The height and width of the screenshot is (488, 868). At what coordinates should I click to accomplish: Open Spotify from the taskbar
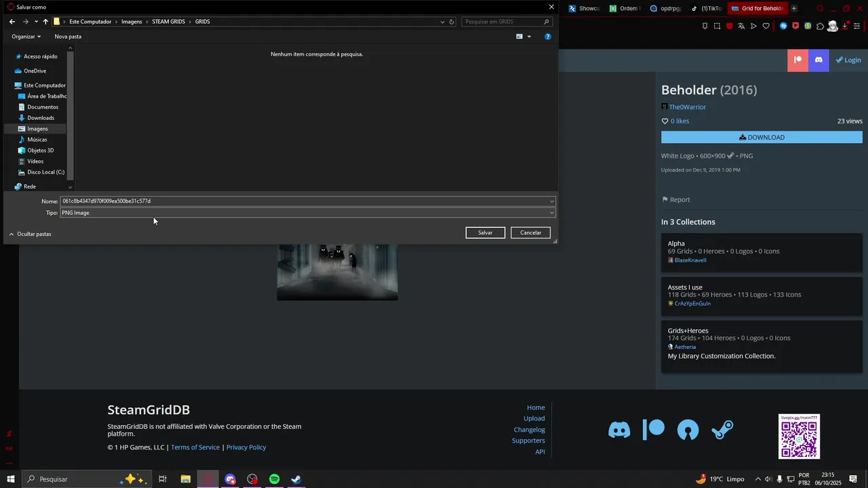(x=275, y=479)
